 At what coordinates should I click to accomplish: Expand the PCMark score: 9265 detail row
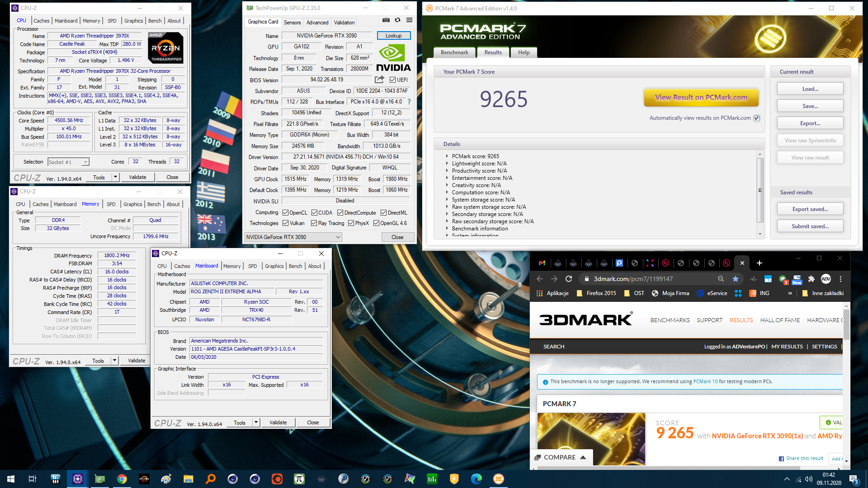(x=447, y=156)
